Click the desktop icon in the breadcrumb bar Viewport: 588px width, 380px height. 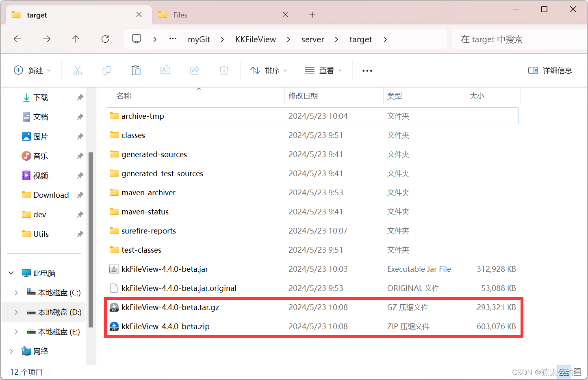pos(136,39)
